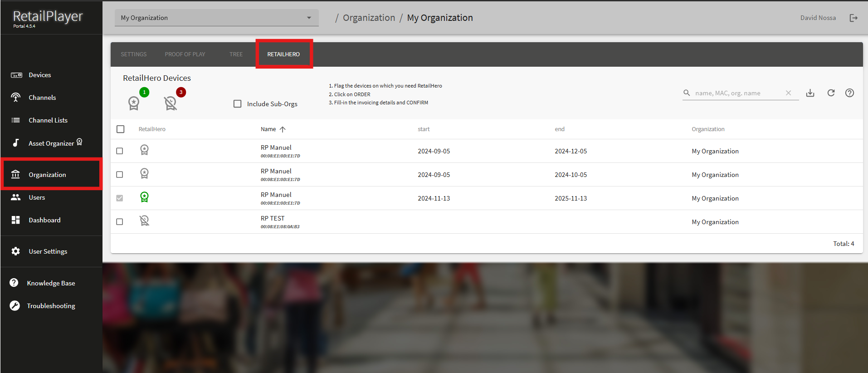868x373 pixels.
Task: Open the My Organization dropdown selector
Action: pos(216,18)
